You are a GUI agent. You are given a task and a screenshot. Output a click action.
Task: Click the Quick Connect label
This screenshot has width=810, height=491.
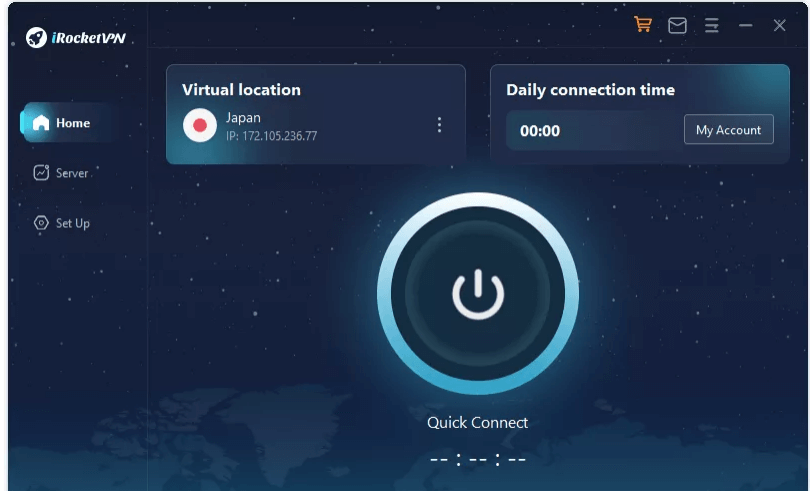477,423
